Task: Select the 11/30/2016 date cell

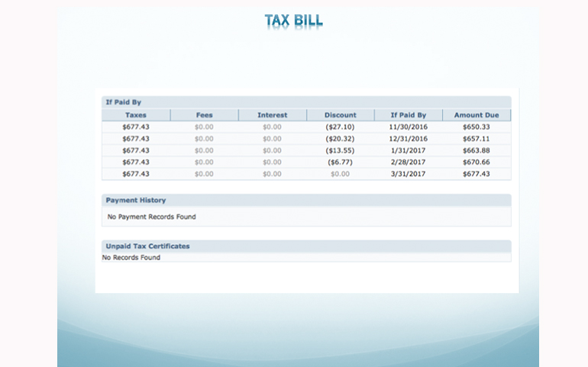Action: click(408, 127)
